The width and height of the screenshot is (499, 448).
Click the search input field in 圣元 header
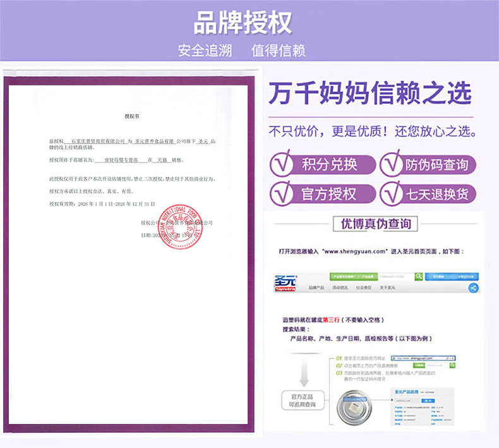tap(396, 276)
